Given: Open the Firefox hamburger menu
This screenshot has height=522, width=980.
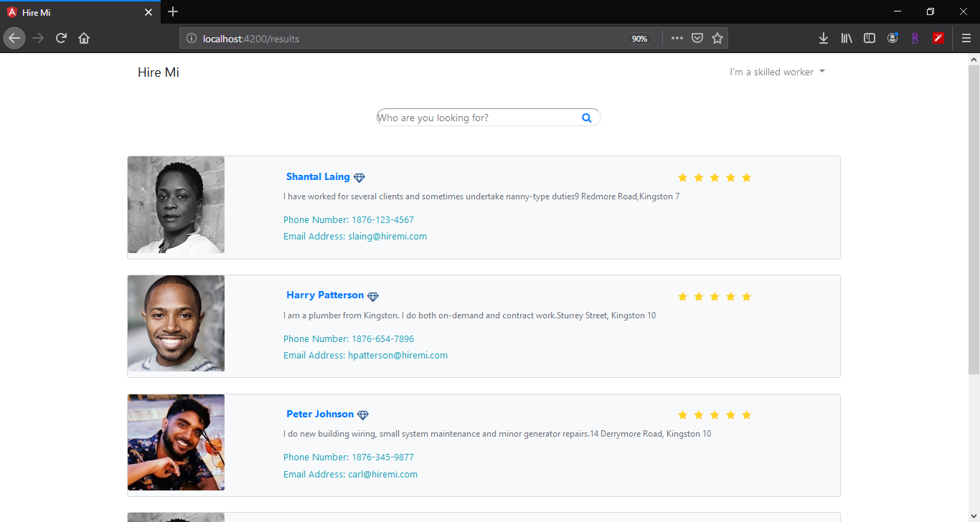Looking at the screenshot, I should pyautogui.click(x=966, y=38).
